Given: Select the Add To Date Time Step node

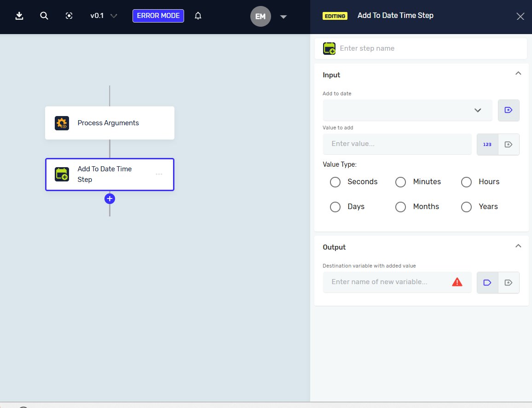Looking at the screenshot, I should point(110,175).
